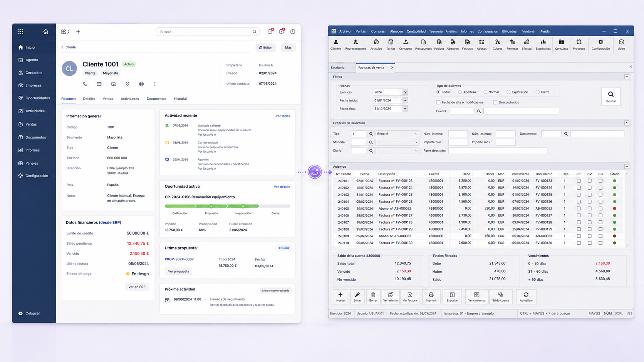Open the Tipo General dropdown

397,134
